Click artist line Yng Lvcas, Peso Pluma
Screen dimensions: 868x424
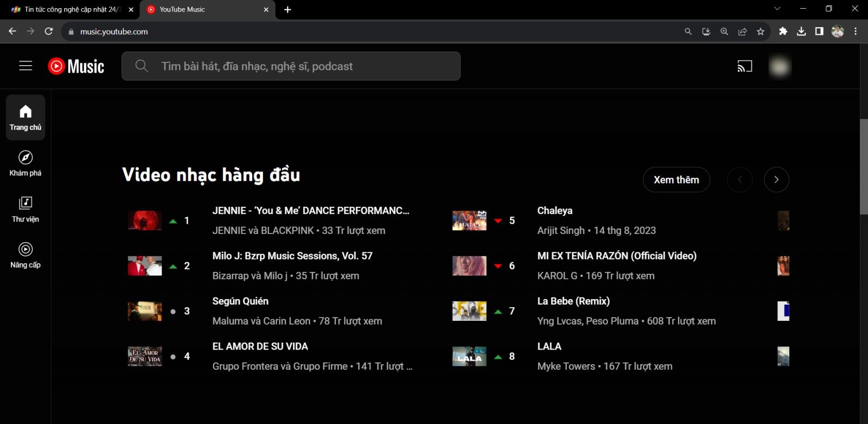point(588,321)
